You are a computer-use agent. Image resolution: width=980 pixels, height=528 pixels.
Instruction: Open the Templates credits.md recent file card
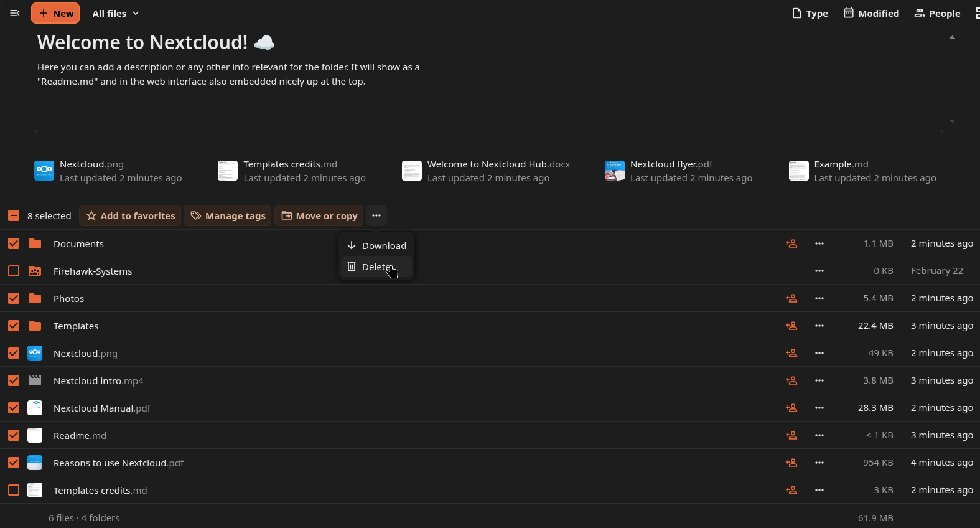292,171
